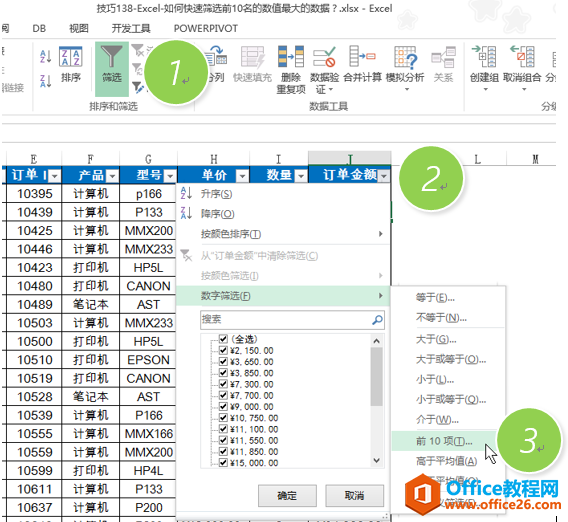Uncheck the ¥3,650.00 checkbox
Viewport: 568px width, 522px height.
coord(223,362)
